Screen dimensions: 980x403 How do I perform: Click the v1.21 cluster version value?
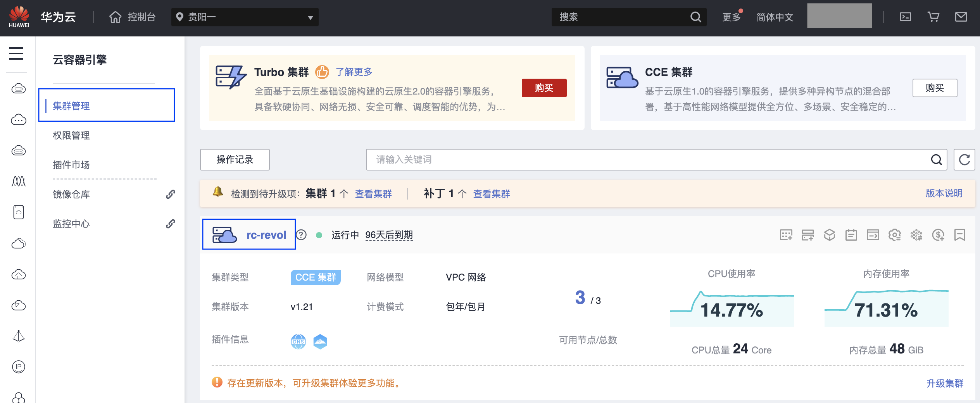coord(302,307)
